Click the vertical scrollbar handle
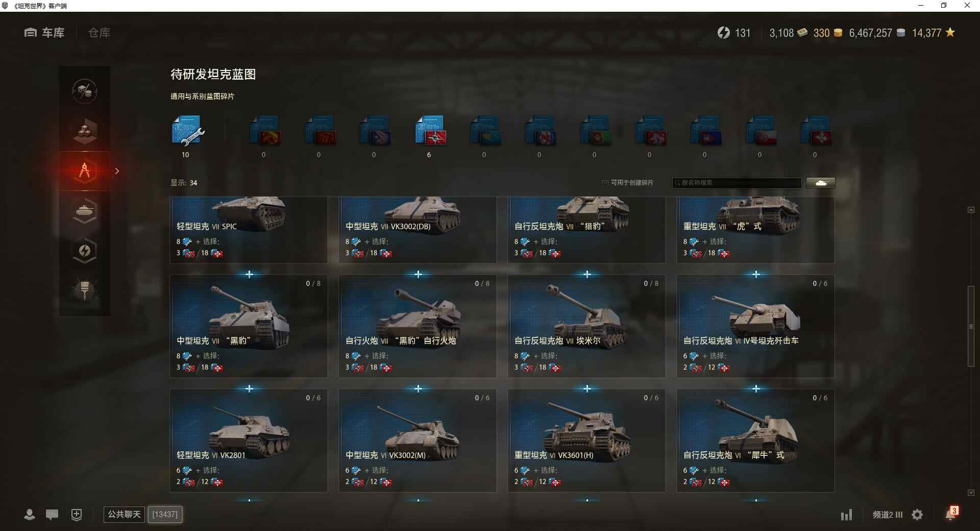 [971, 326]
